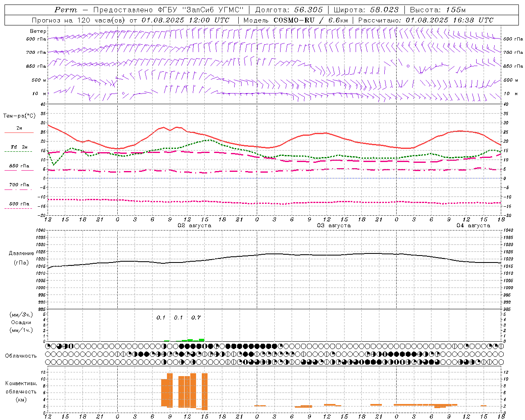Viewport: 525px width, 420px height.
Task: Click the 'Конвективн.' convective cloud label
Action: point(21,383)
